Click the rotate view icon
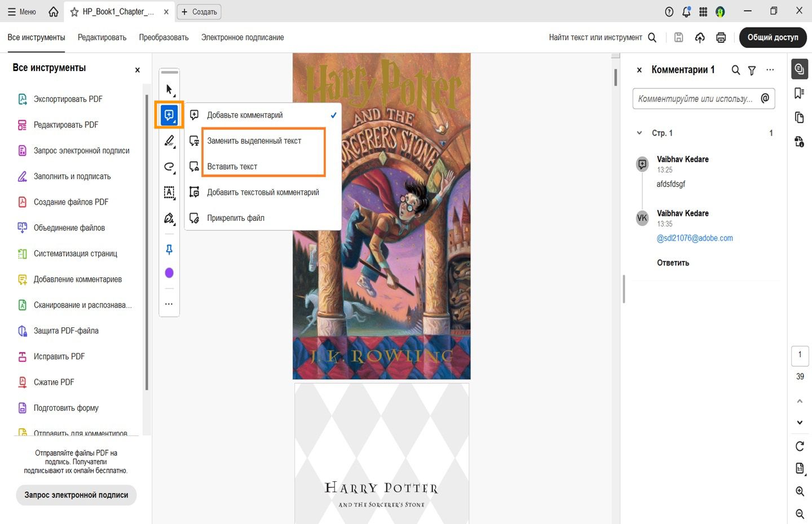The height and width of the screenshot is (524, 812). pos(800,446)
